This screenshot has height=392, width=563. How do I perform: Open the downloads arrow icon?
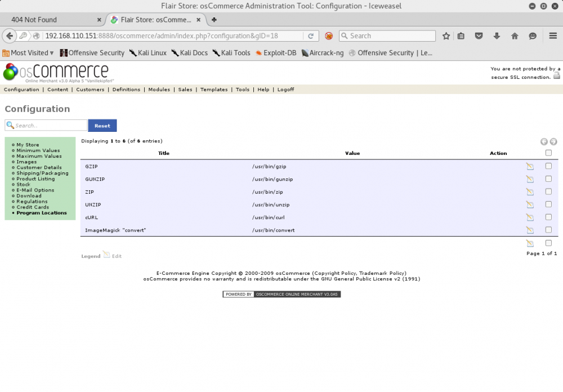[x=497, y=35]
